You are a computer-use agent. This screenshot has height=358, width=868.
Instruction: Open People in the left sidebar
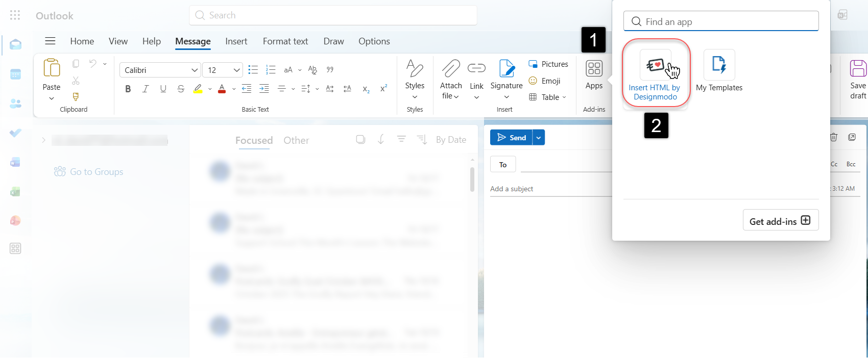(15, 104)
